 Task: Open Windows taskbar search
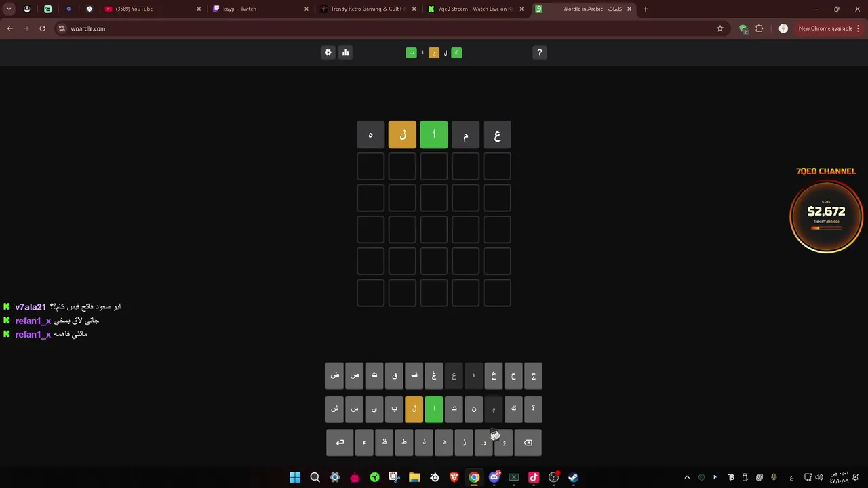pos(315,477)
